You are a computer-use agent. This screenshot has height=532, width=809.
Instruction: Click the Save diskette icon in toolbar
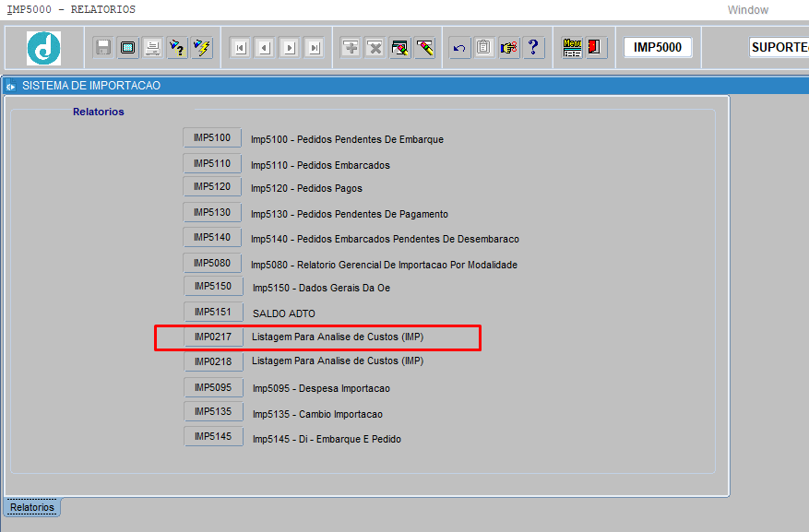(x=103, y=48)
